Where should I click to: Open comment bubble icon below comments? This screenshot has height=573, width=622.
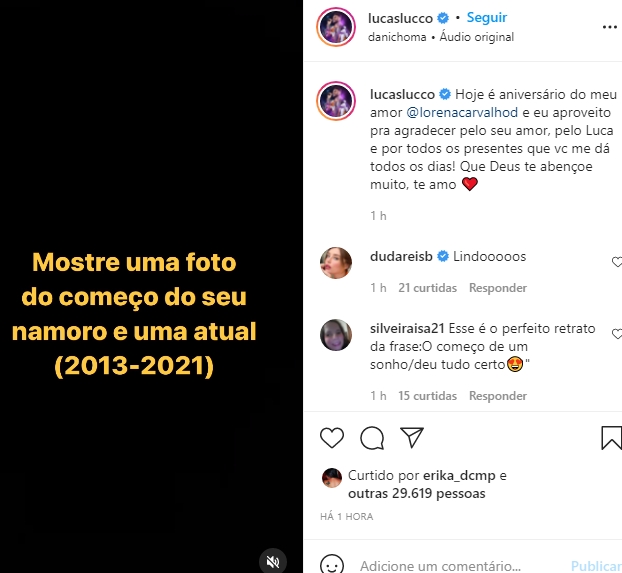[x=372, y=438]
